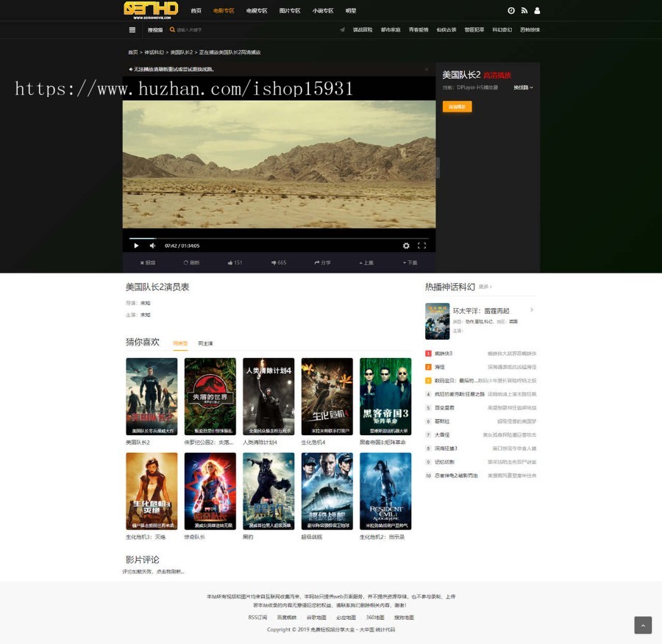Click 神话科幻 in breadcrumb
The width and height of the screenshot is (662, 644).
pos(154,52)
